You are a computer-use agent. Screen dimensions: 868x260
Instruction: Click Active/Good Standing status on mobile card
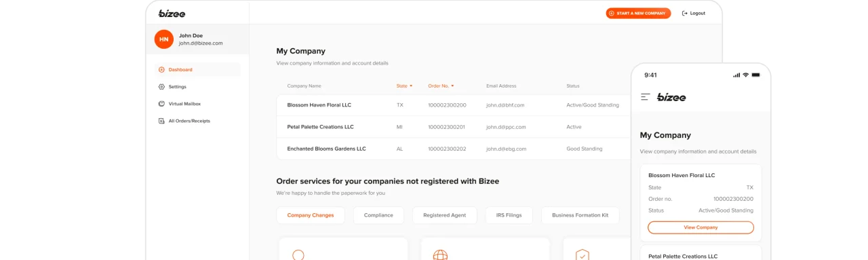726,210
